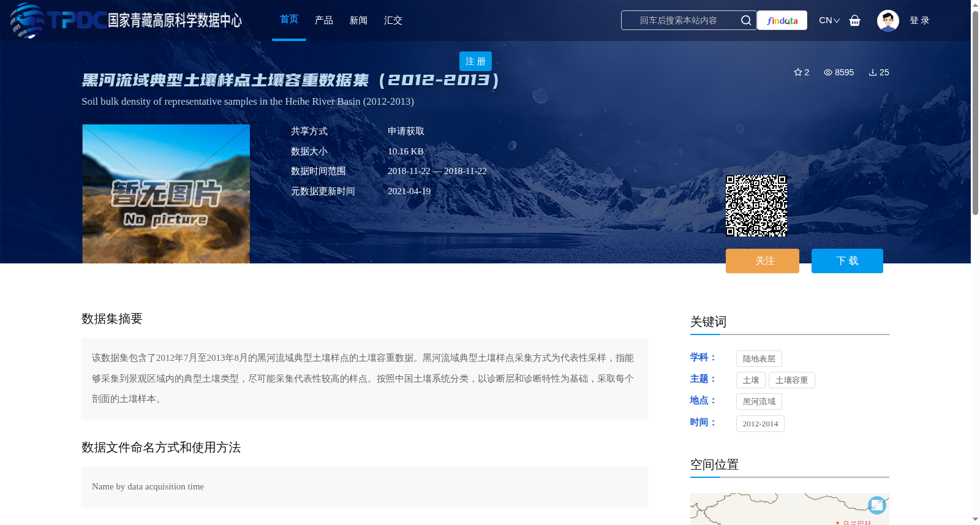This screenshot has width=980, height=525.
Task: Click the search magnifier icon
Action: [x=745, y=20]
